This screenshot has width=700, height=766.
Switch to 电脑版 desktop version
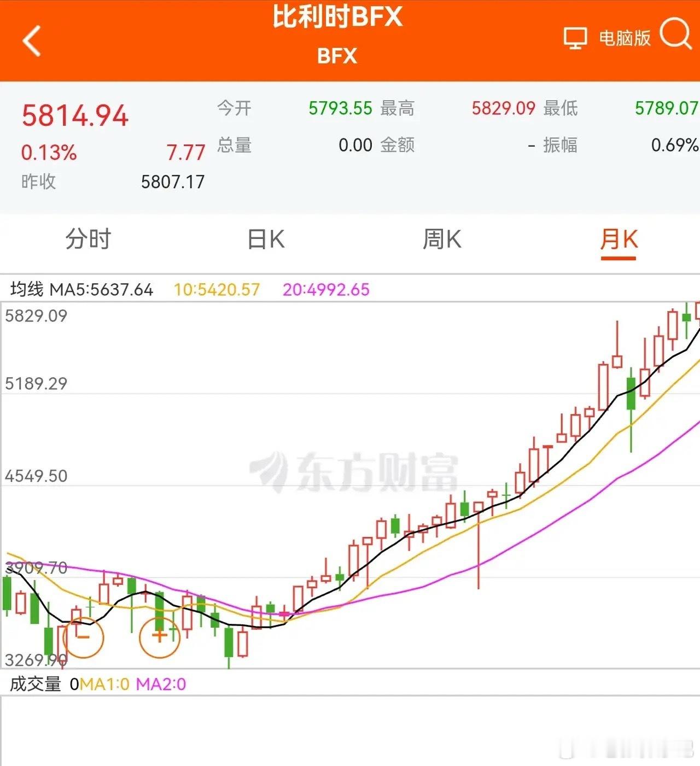pos(625,38)
